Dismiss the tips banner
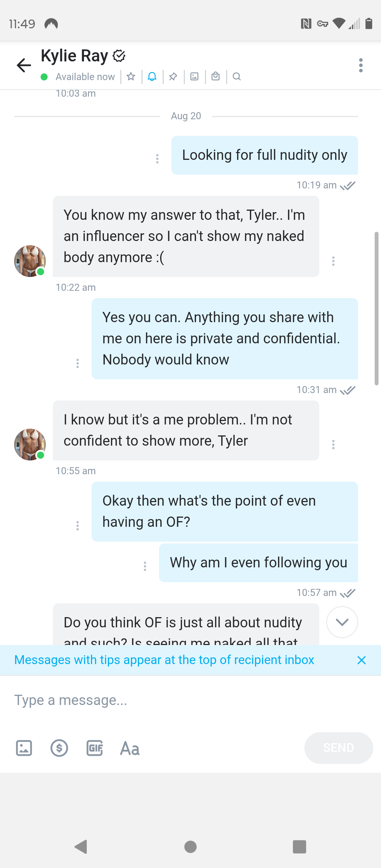381x868 pixels. (x=362, y=660)
